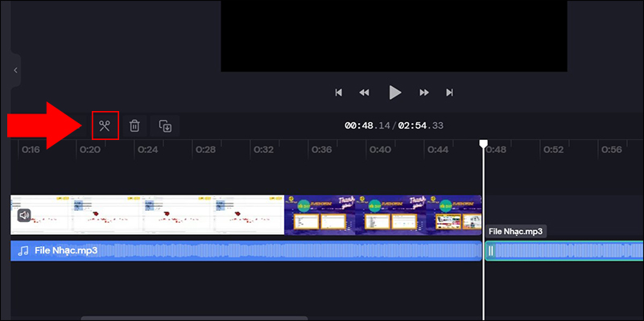Select the white chart video clip thumbnail
This screenshot has height=321, width=644.
pyautogui.click(x=147, y=215)
